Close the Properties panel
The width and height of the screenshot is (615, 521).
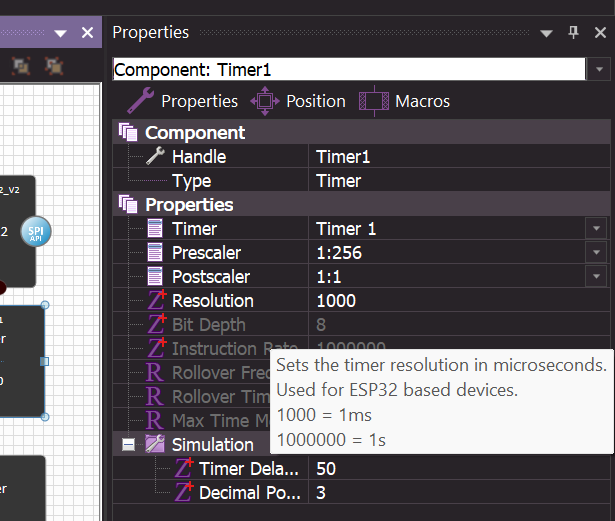[600, 33]
